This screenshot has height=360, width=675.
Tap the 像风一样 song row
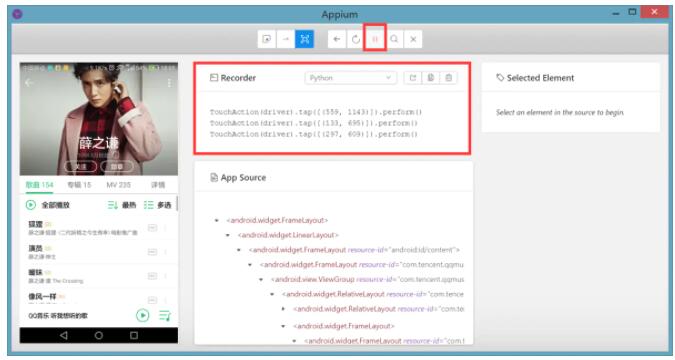pyautogui.click(x=99, y=297)
